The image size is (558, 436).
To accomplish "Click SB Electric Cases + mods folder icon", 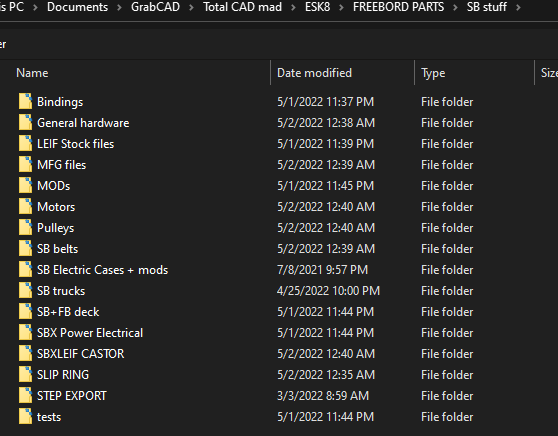I will (x=25, y=269).
